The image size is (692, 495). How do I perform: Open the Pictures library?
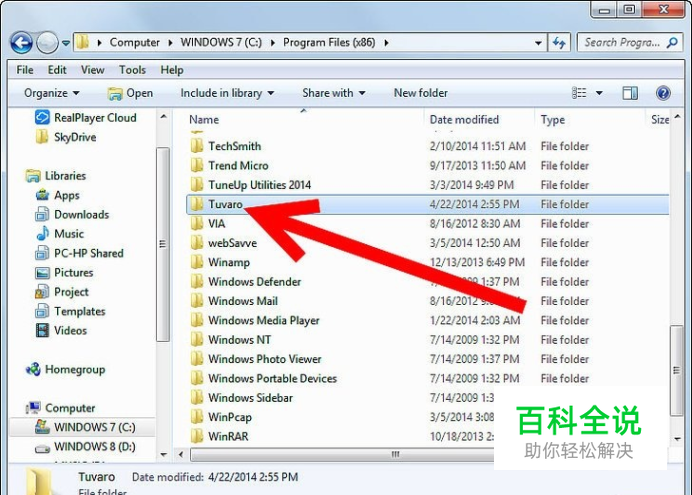point(64,273)
